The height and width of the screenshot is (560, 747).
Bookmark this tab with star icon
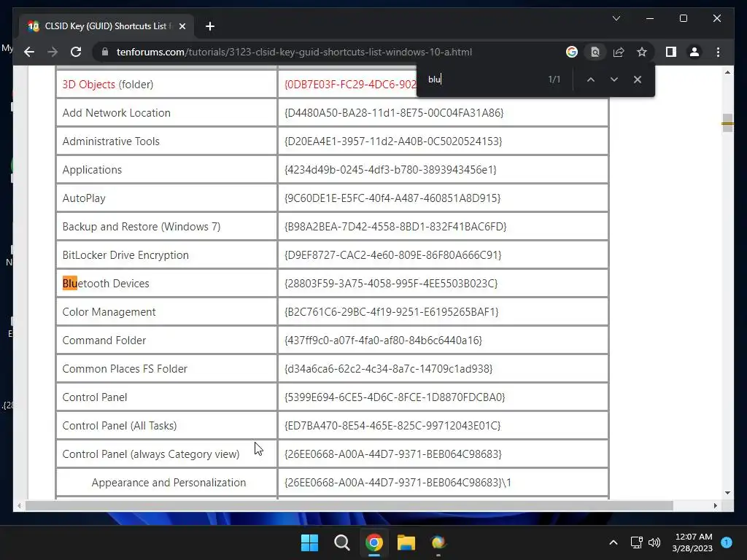tap(642, 52)
